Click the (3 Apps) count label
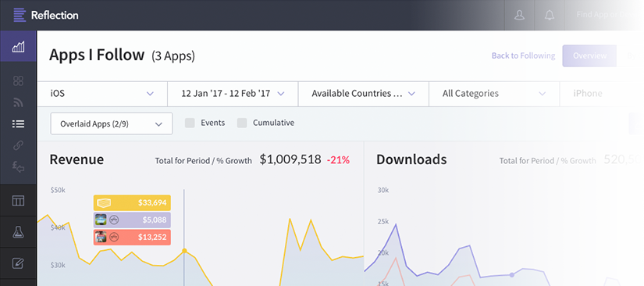 pos(173,56)
